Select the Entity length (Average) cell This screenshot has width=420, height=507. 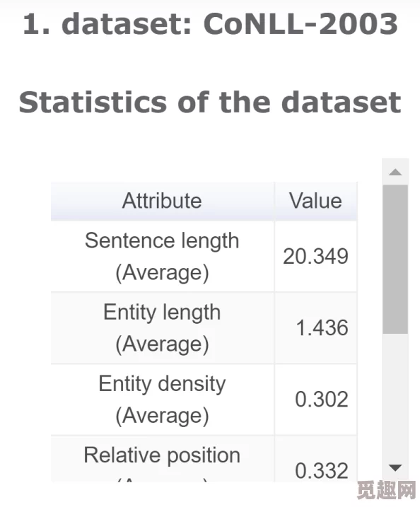tap(163, 328)
